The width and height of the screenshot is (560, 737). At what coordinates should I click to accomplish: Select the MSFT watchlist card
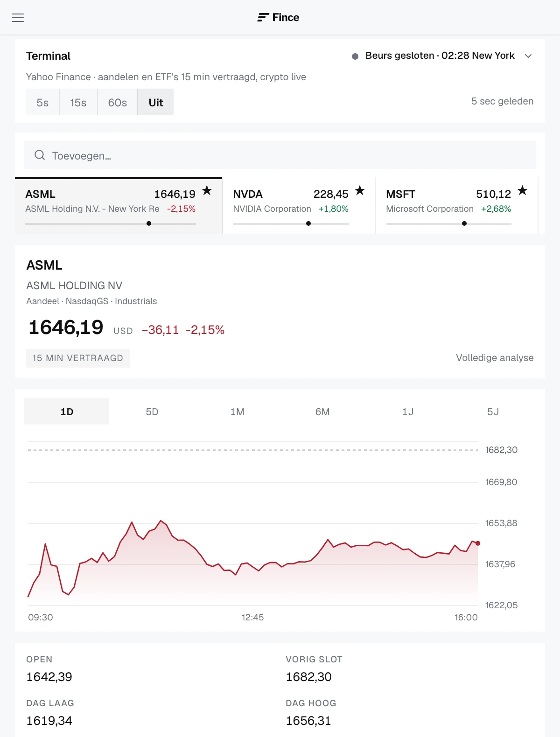(x=457, y=206)
